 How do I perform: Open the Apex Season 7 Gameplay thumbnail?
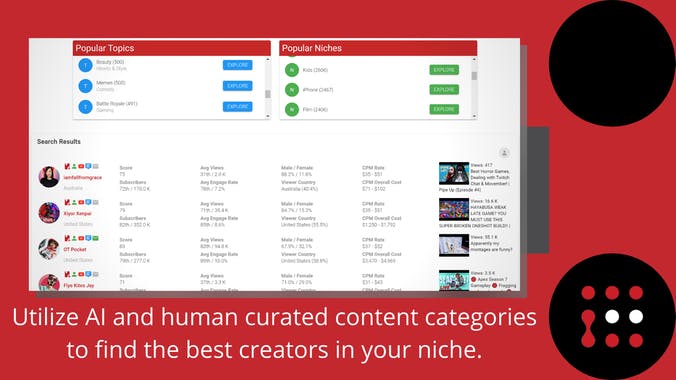point(454,280)
